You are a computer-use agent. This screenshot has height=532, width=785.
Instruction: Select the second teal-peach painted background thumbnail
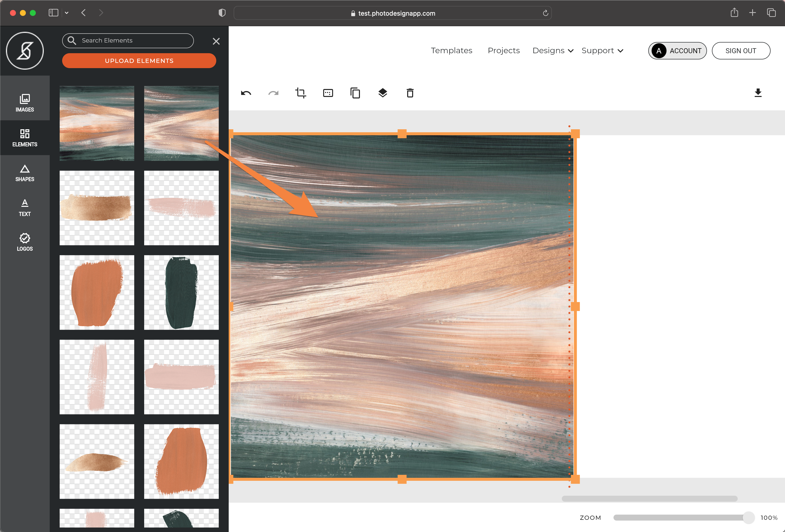click(x=181, y=123)
